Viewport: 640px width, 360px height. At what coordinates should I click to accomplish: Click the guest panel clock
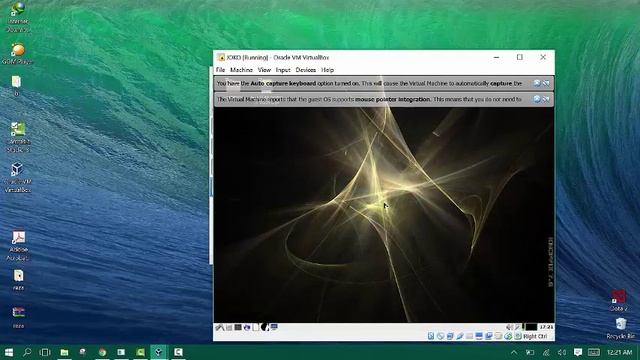546,327
